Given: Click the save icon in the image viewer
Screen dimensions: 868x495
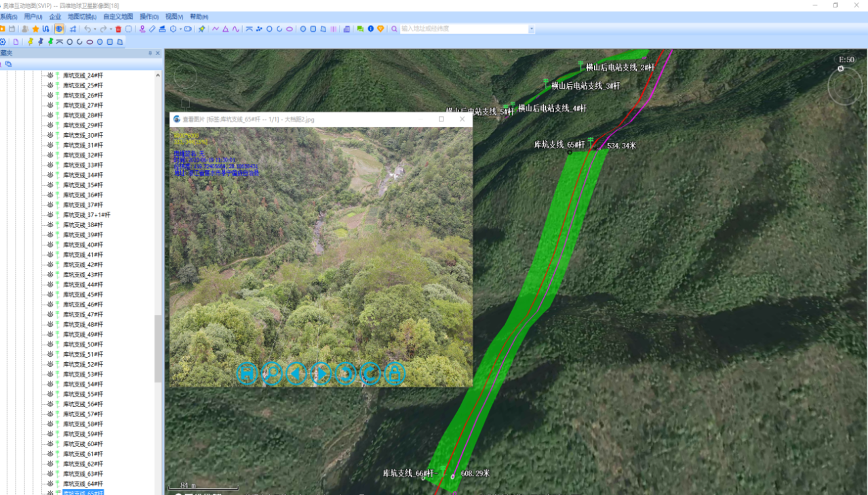Looking at the screenshot, I should (247, 374).
